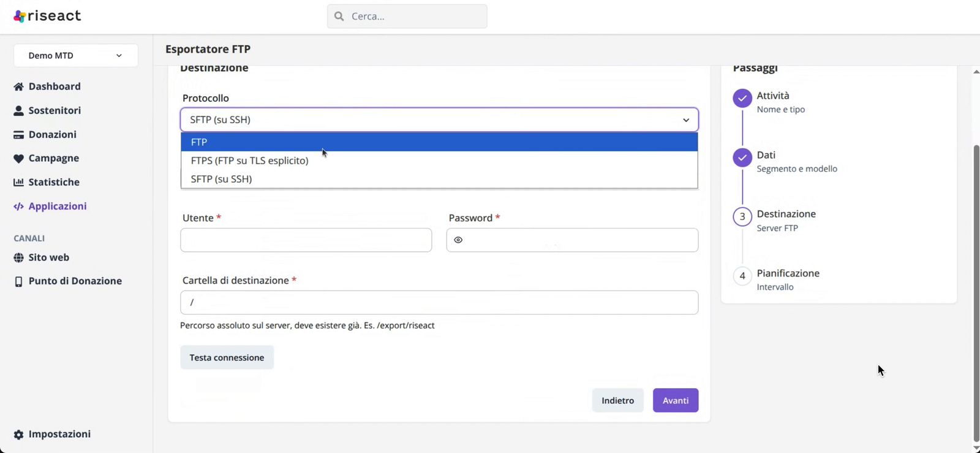Select FTPS (FTP su TLS esplicito) option
Image resolution: width=980 pixels, height=453 pixels.
click(439, 161)
